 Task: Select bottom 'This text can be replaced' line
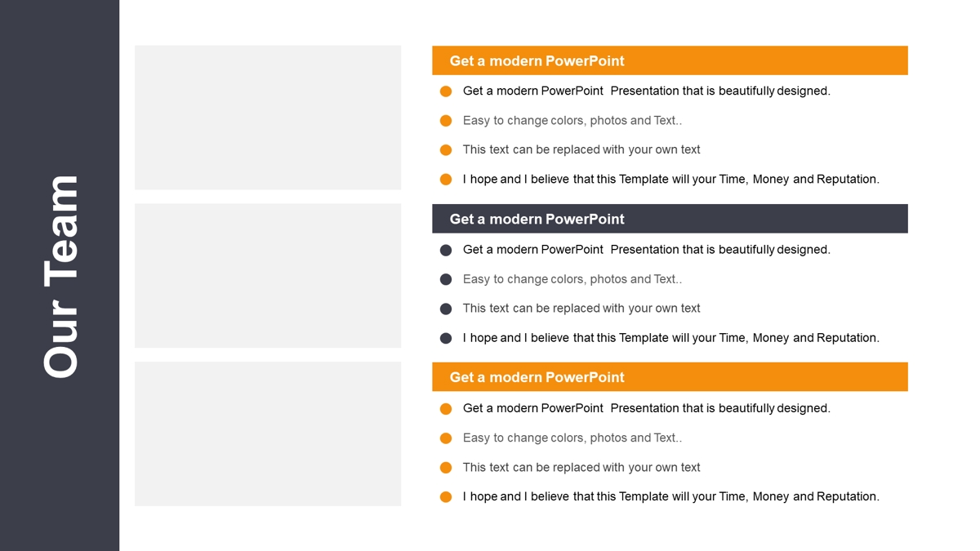(x=581, y=467)
